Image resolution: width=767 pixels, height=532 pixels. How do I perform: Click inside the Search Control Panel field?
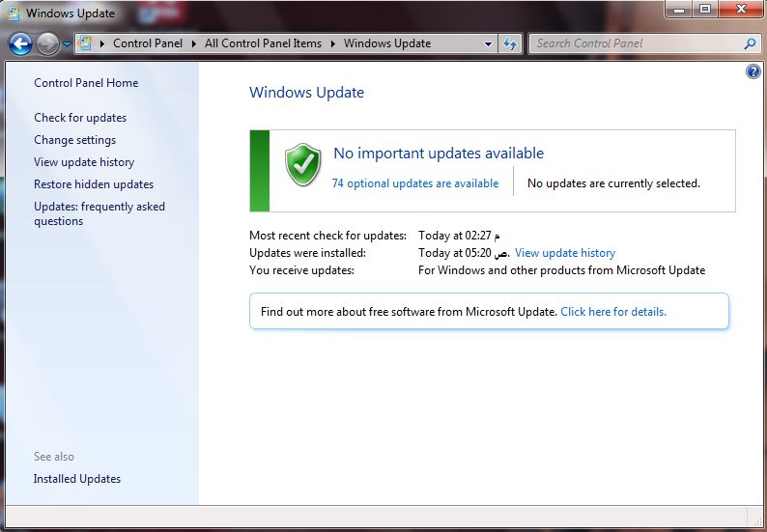tap(633, 43)
